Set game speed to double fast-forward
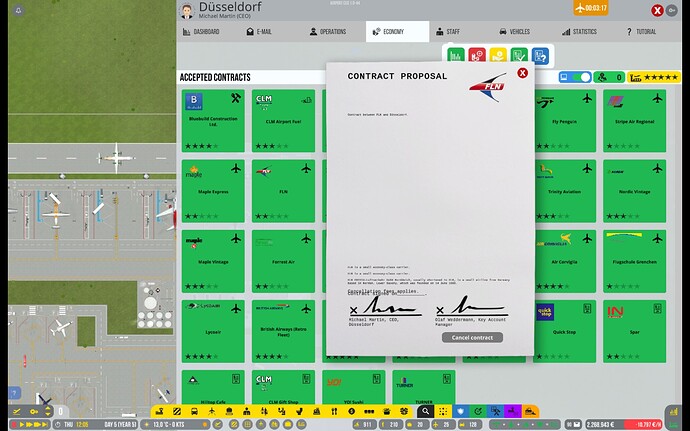 [x=29, y=425]
